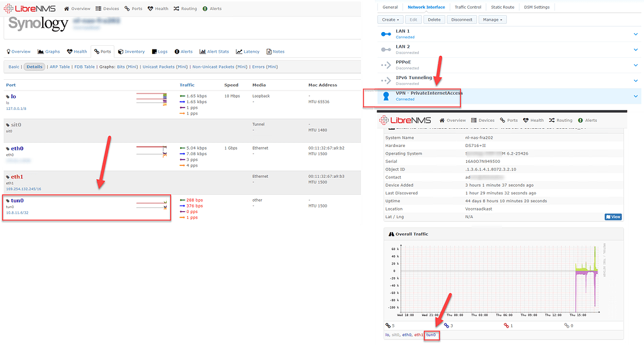This screenshot has height=345, width=644.
Task: Open the Traffic Control tab in DSM
Action: coord(468,7)
